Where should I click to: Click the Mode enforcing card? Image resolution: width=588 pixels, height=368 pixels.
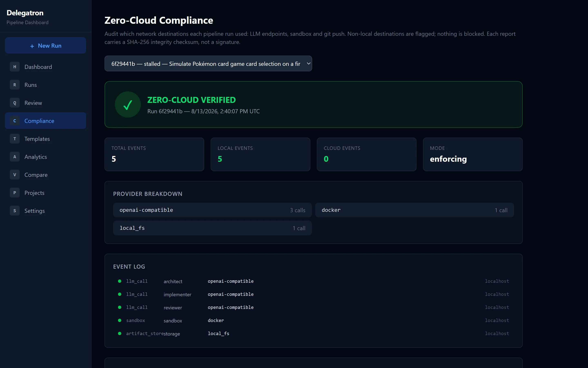(473, 154)
